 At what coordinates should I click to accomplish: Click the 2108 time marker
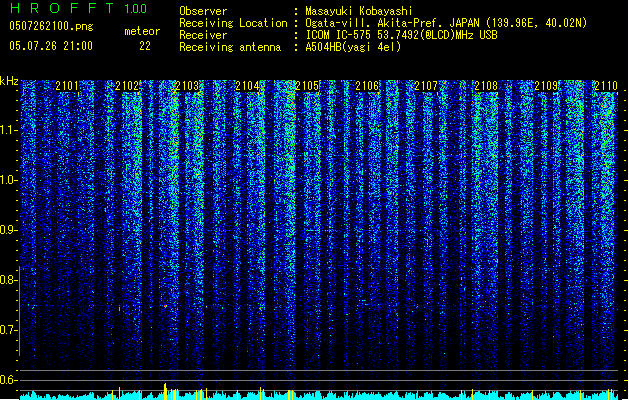coord(486,86)
